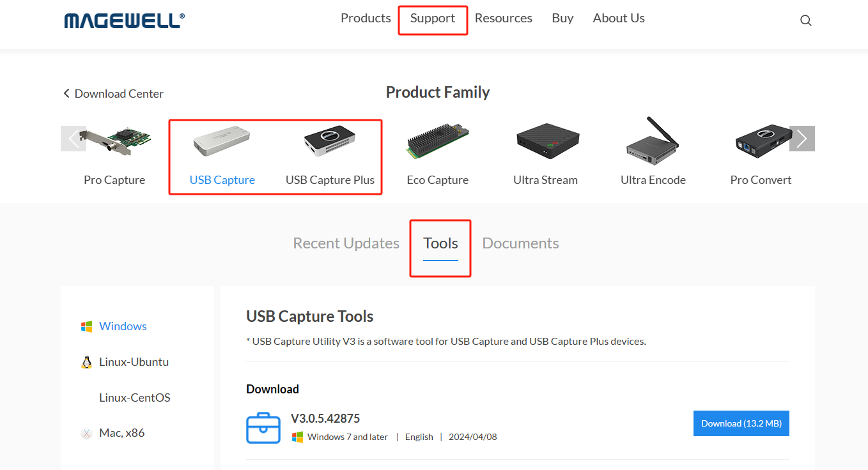The height and width of the screenshot is (470, 868).
Task: Click the Linux penguin icon
Action: coord(86,362)
